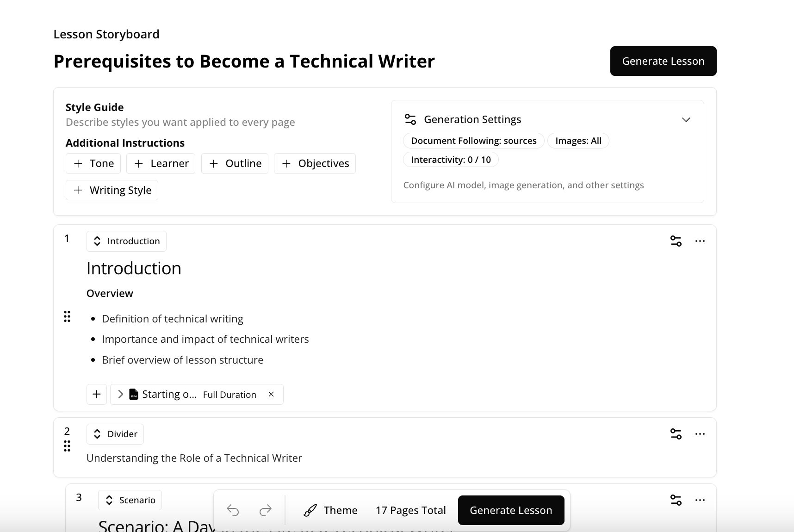
Task: Click the Theme paintbrush button
Action: pos(330,510)
